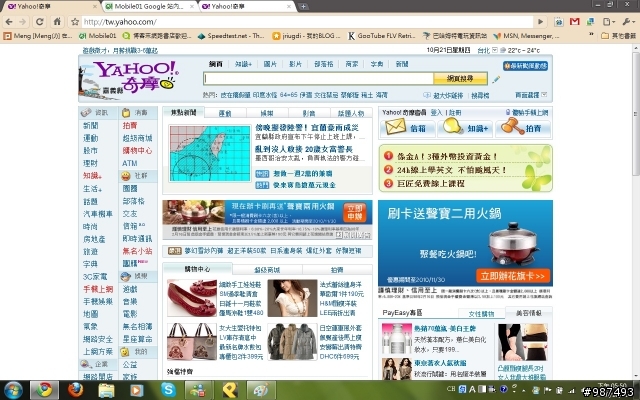Open typhoon weather map thumbnail
Viewport: 640px width, 400px height.
pyautogui.click(x=210, y=153)
